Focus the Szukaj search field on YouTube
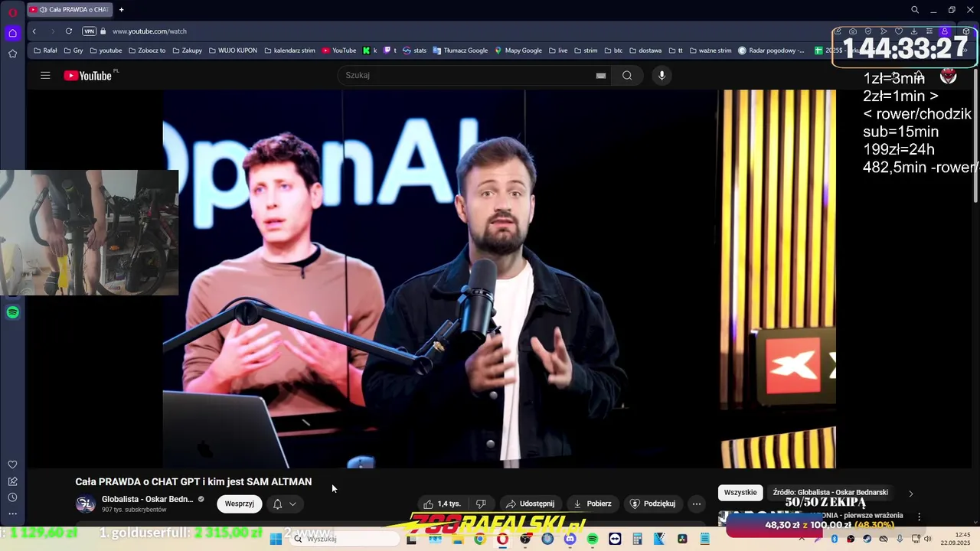This screenshot has height=551, width=980. tap(467, 75)
